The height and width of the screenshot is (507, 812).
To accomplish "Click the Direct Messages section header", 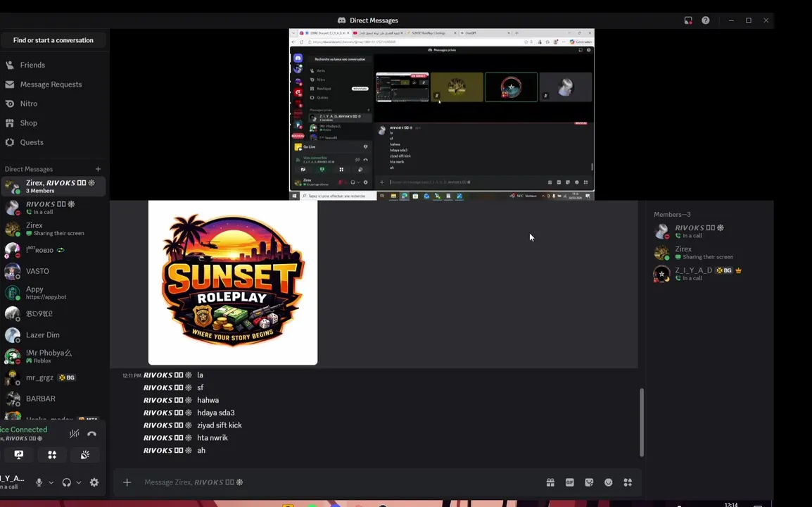I will [28, 169].
